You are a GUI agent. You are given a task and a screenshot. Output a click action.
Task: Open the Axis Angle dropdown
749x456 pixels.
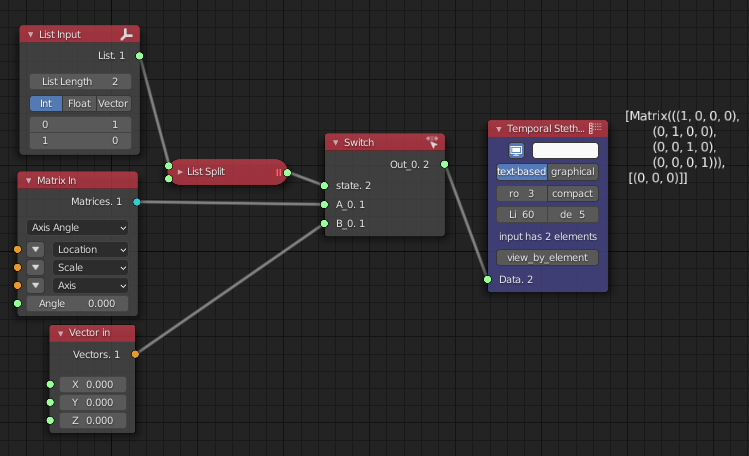pyautogui.click(x=77, y=228)
